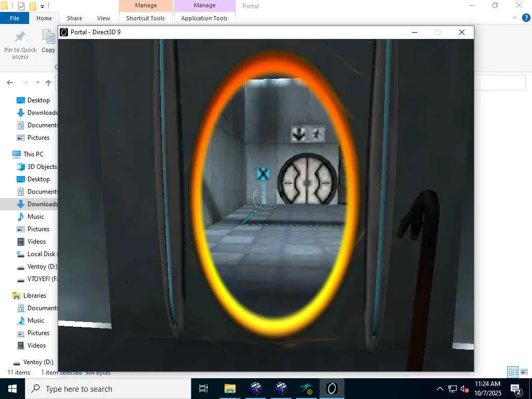This screenshot has height=399, width=532.
Task: Select Pictures under This PC
Action: [38, 229]
